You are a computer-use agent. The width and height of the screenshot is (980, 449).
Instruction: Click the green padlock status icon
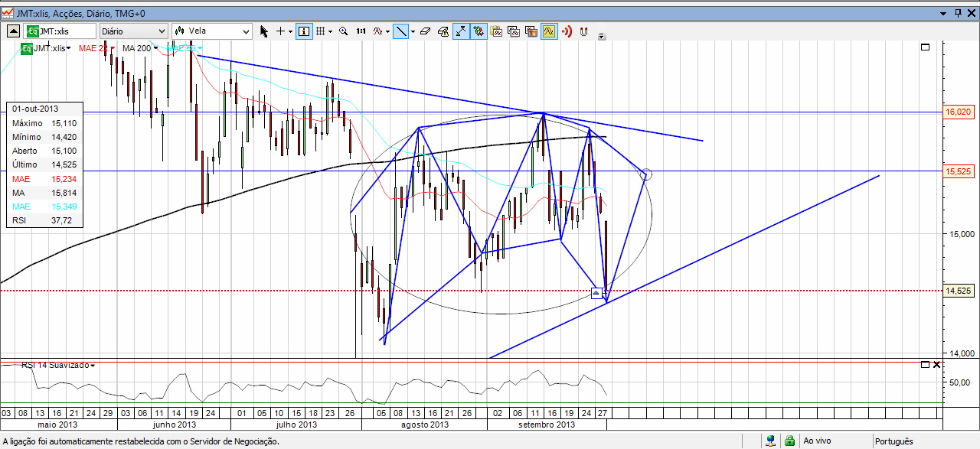789,441
